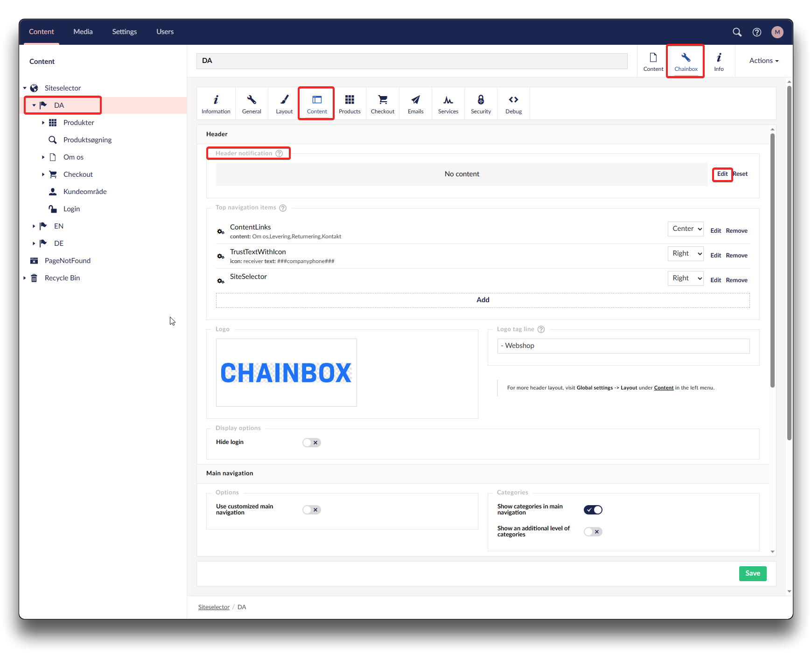812x653 pixels.
Task: Expand the Produkter tree node
Action: (43, 123)
